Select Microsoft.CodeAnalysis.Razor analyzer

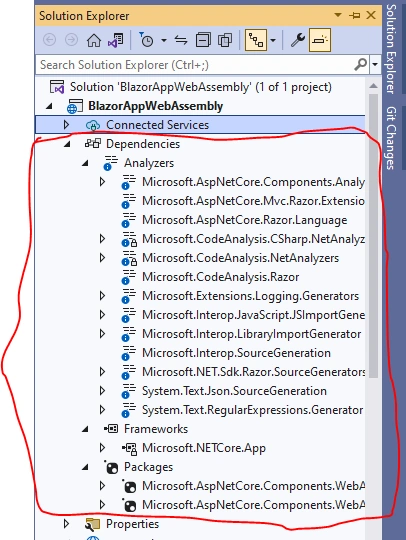point(220,277)
